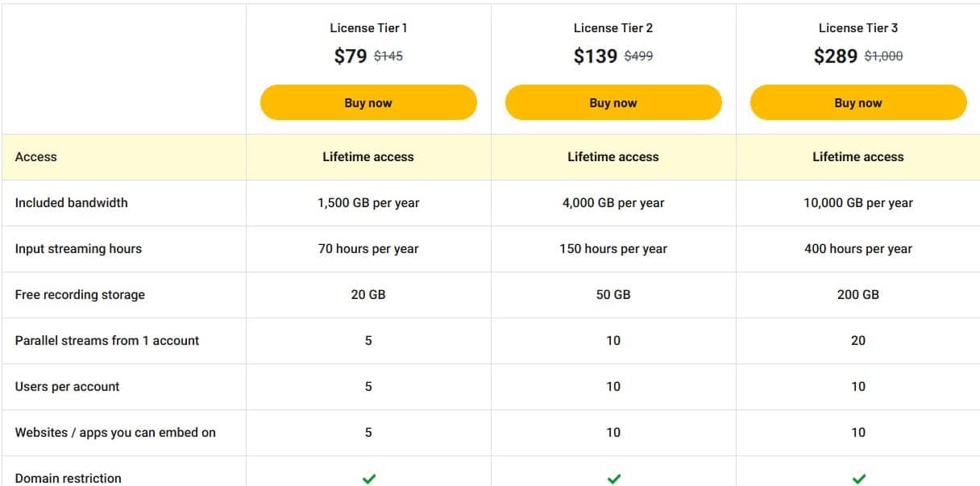The image size is (980, 486).
Task: Buy now for License Tier 3
Action: (x=858, y=102)
